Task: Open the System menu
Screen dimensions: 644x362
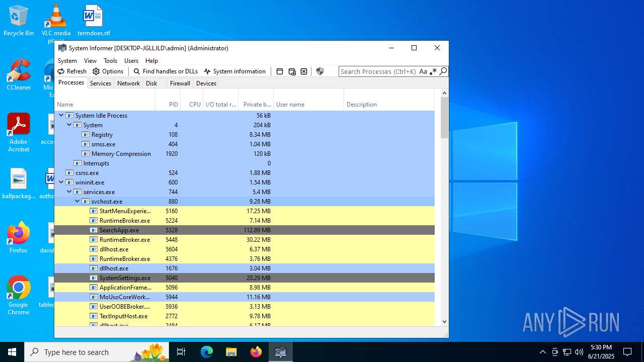Action: tap(67, 61)
